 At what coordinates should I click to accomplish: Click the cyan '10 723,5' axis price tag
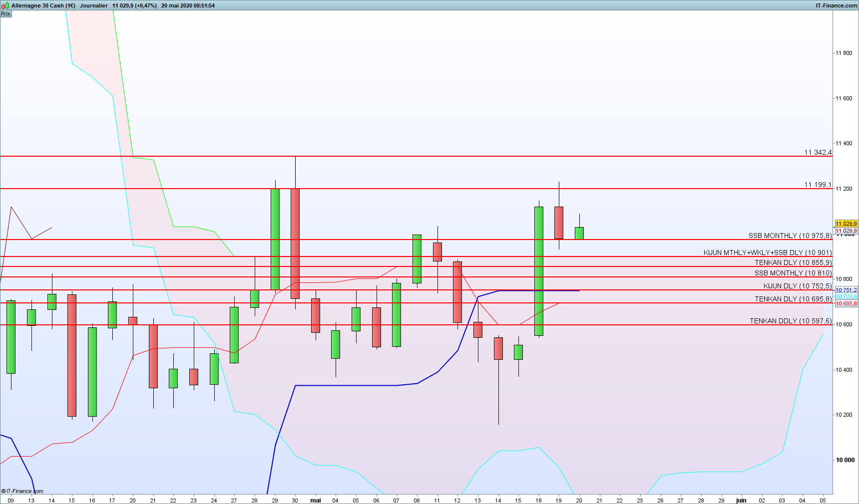[x=846, y=296]
